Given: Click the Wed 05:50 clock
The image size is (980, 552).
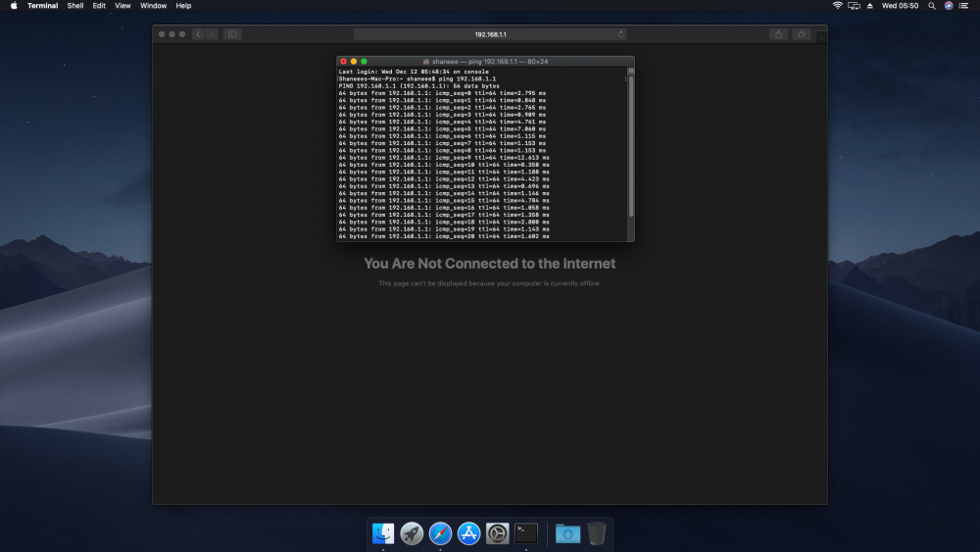Looking at the screenshot, I should tap(900, 6).
